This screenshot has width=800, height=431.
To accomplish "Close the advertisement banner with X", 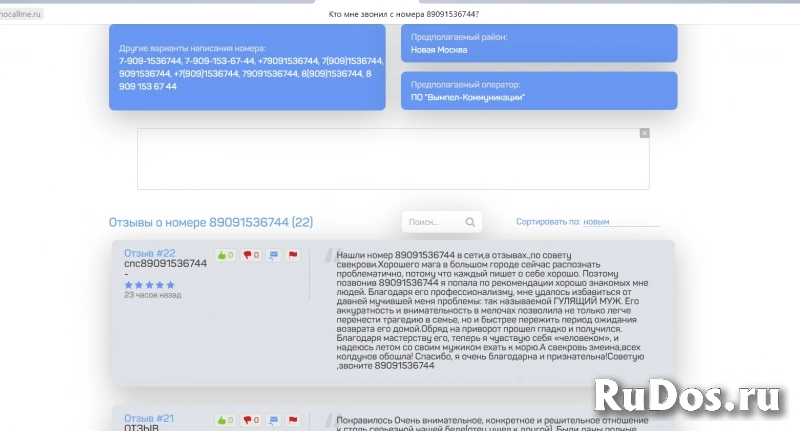I will (x=644, y=133).
